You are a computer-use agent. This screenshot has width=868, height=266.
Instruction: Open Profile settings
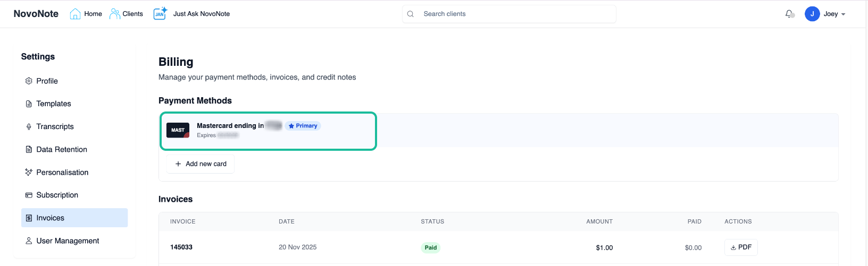47,81
